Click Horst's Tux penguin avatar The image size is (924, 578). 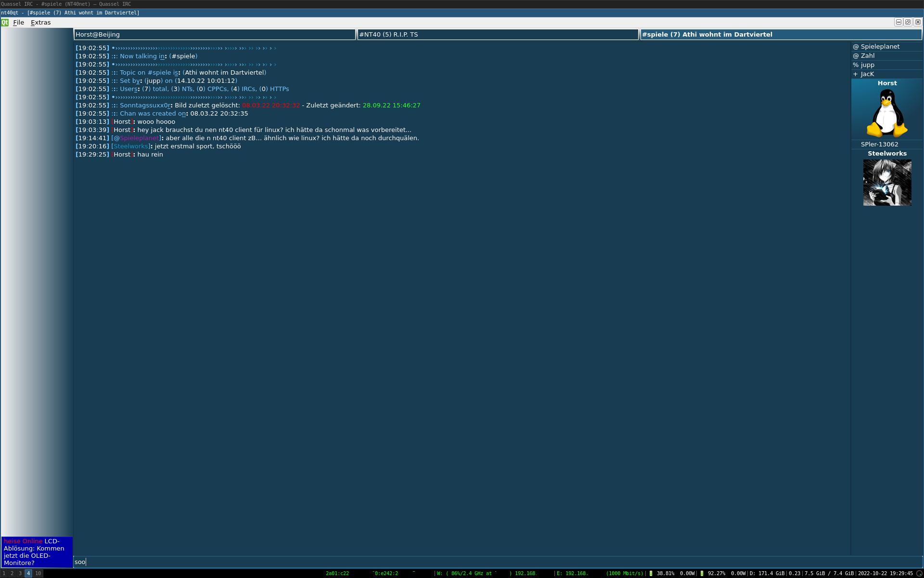887,114
